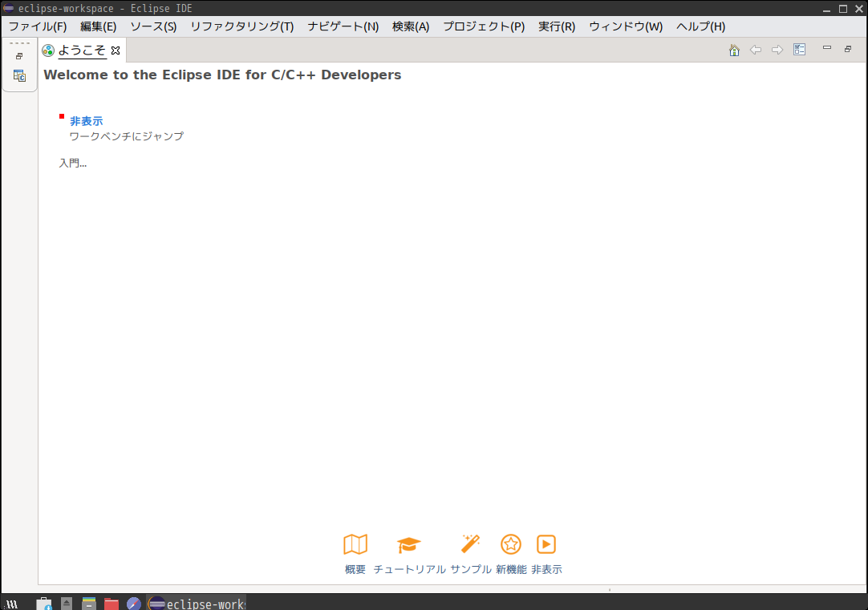Go to the Welcome home page icon
This screenshot has height=610, width=868.
(x=734, y=50)
